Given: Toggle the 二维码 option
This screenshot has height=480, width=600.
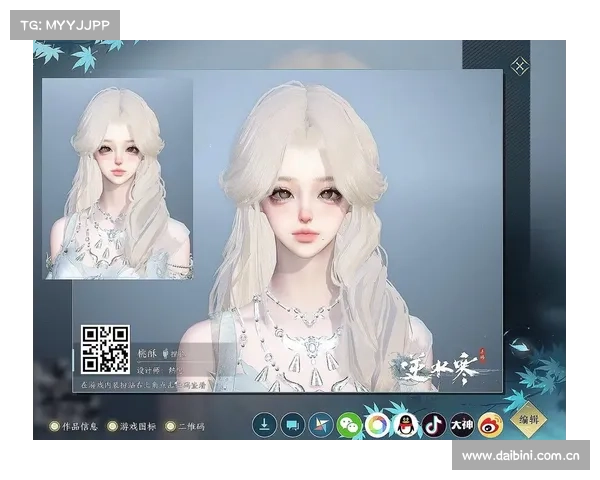Looking at the screenshot, I should [x=185, y=426].
